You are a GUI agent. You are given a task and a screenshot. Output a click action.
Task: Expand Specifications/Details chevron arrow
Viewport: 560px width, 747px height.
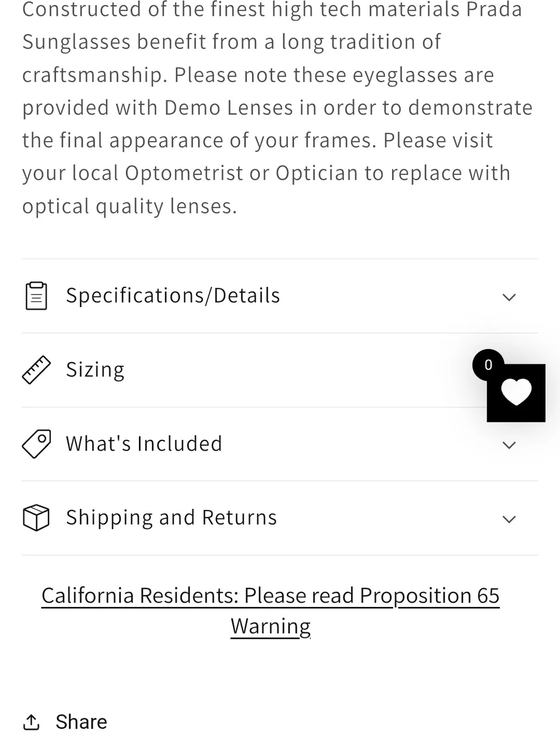pos(509,297)
